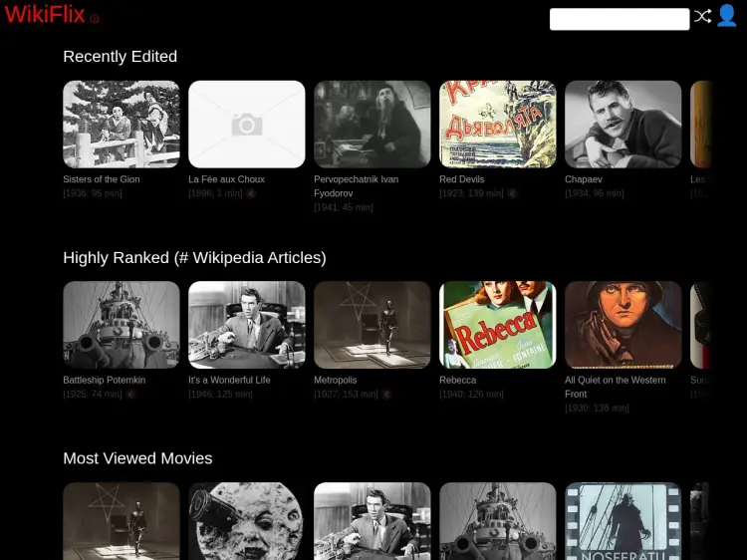Image resolution: width=747 pixels, height=560 pixels.
Task: Click the Battleship Potemkin title text
Action: pos(105,380)
